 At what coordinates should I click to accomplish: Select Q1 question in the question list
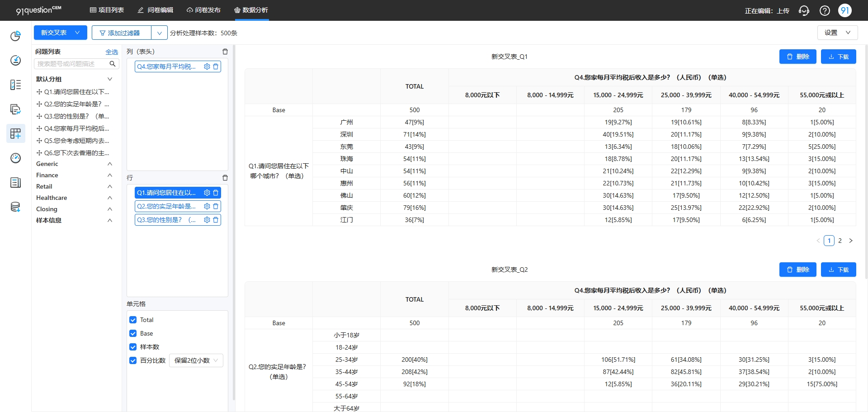[73, 92]
